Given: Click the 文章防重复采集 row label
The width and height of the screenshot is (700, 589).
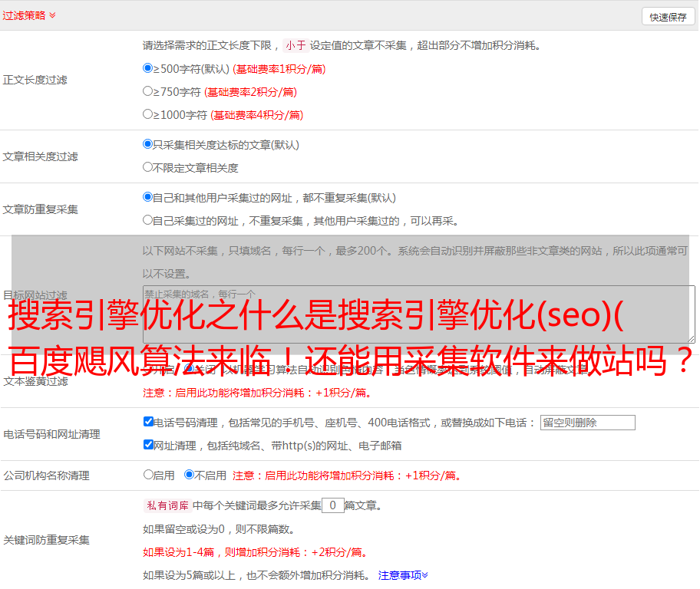Looking at the screenshot, I should (41, 209).
